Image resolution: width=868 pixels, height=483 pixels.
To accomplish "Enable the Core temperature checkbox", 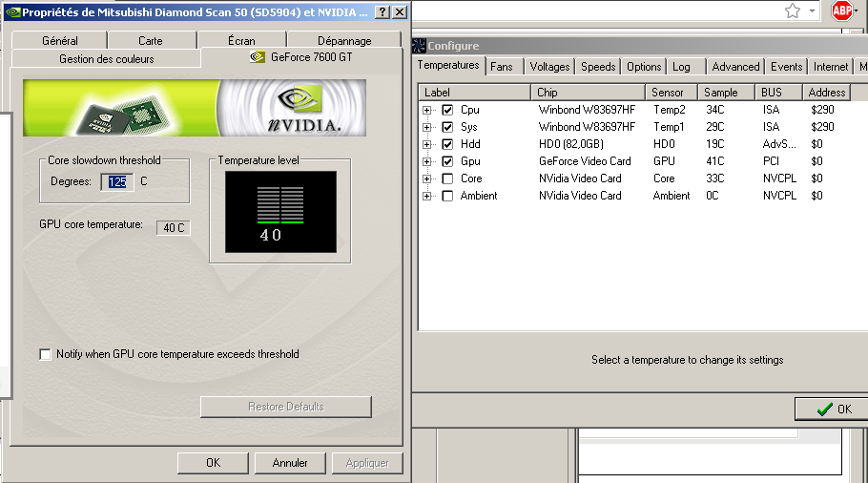I will click(x=448, y=178).
